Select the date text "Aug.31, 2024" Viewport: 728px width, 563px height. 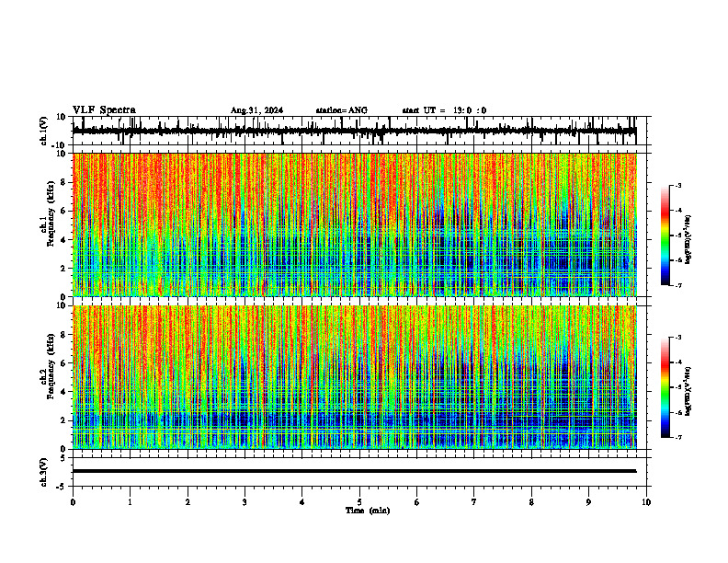[256, 110]
